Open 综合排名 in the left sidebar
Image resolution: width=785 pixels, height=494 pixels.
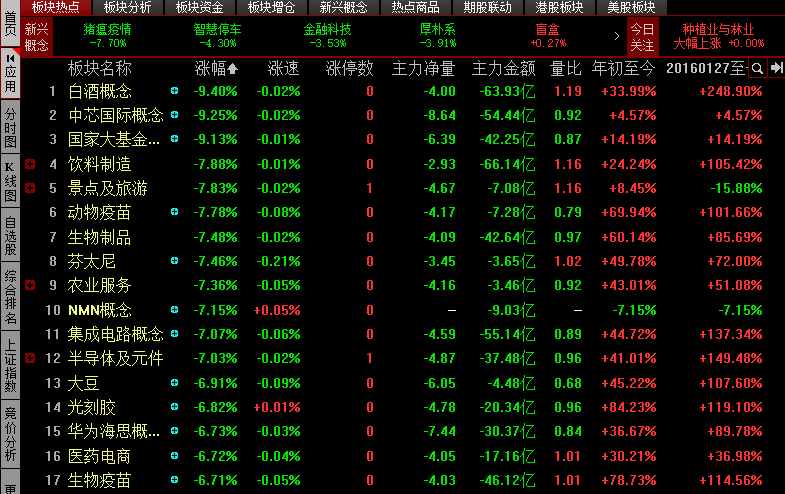click(10, 297)
